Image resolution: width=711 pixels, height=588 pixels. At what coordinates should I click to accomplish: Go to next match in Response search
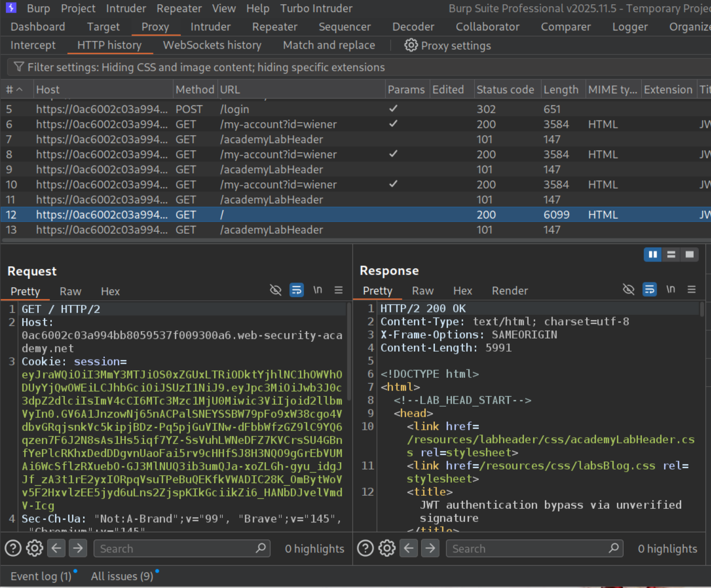(x=430, y=548)
